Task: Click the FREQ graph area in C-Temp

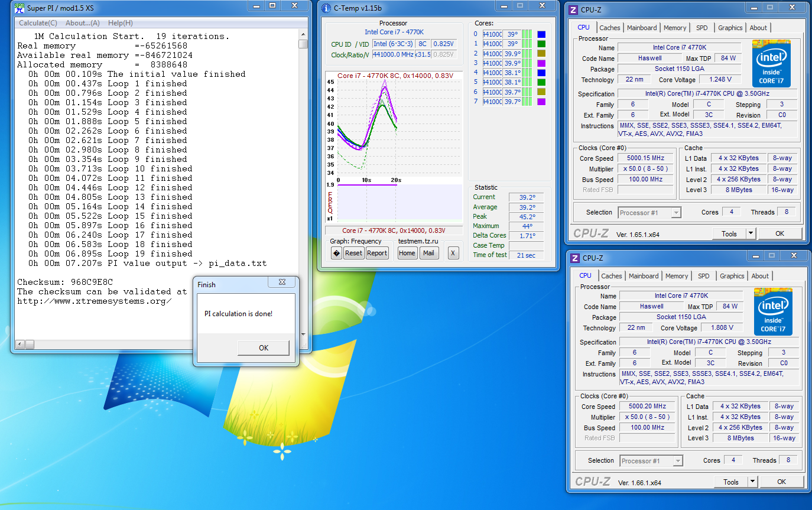Action: [399, 202]
